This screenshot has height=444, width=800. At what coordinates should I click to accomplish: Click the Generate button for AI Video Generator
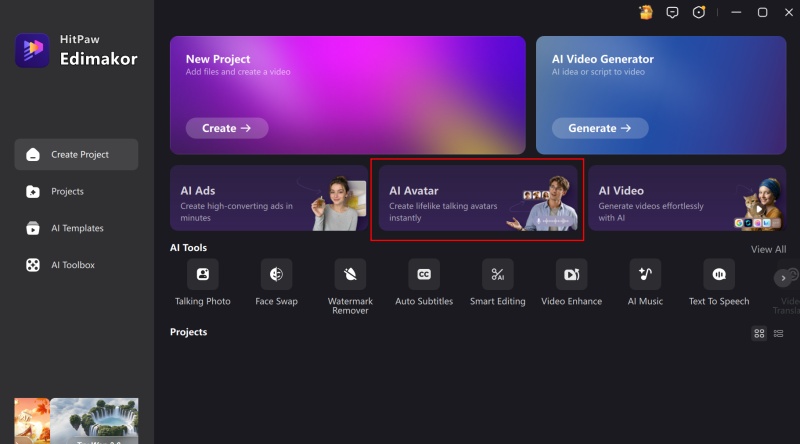tap(600, 128)
